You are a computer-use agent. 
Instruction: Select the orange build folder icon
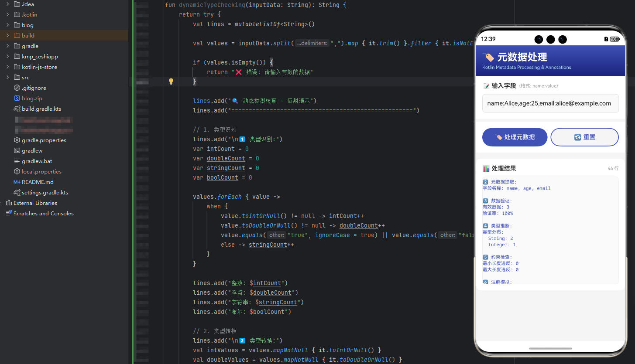click(x=17, y=35)
